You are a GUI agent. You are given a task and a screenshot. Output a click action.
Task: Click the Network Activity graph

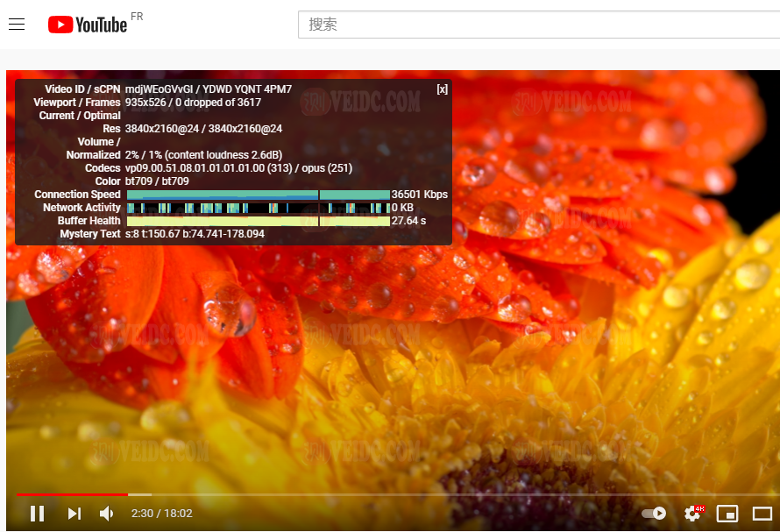[259, 208]
